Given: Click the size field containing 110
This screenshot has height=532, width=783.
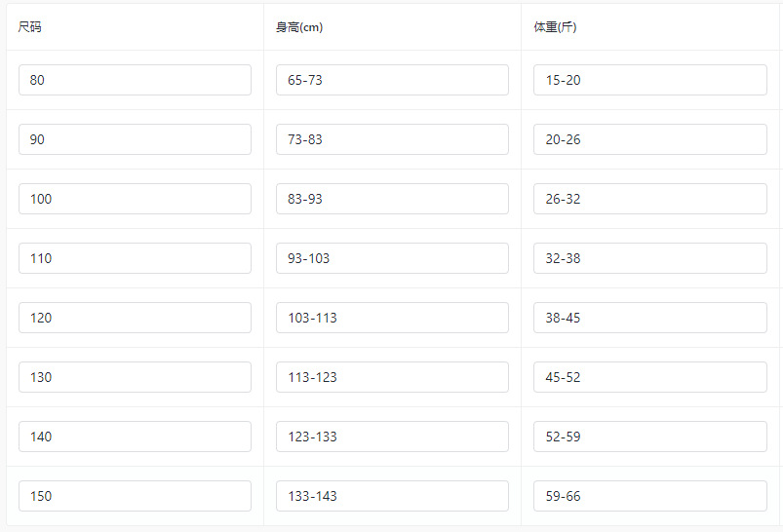Looking at the screenshot, I should [x=135, y=258].
